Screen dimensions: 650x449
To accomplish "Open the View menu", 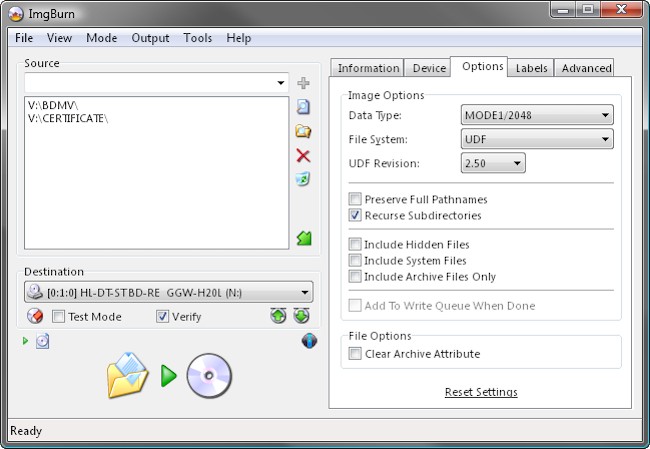I will [59, 38].
